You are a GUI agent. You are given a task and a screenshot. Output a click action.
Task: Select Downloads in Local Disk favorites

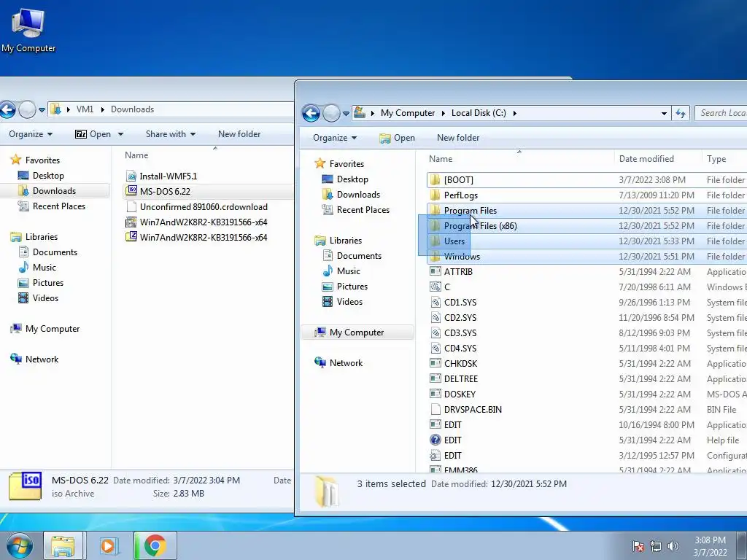pos(358,194)
